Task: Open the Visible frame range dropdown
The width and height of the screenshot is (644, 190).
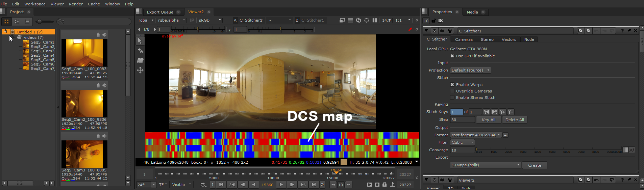Action: click(x=181, y=185)
